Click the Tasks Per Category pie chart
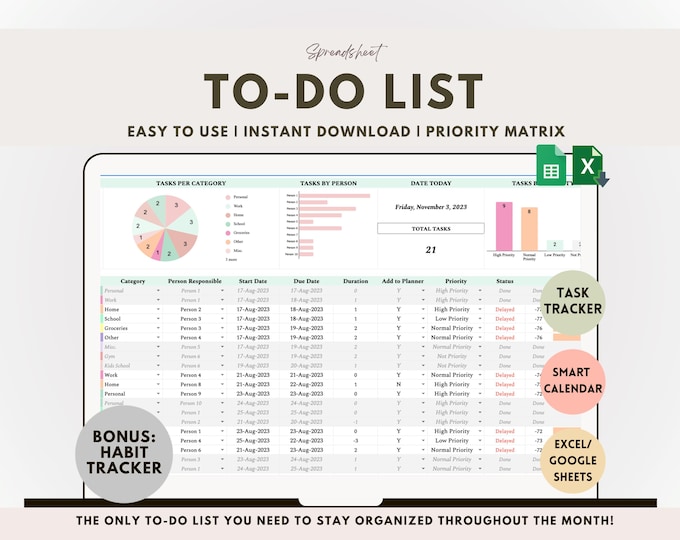Screen dimensions: 680x540 tap(165, 228)
